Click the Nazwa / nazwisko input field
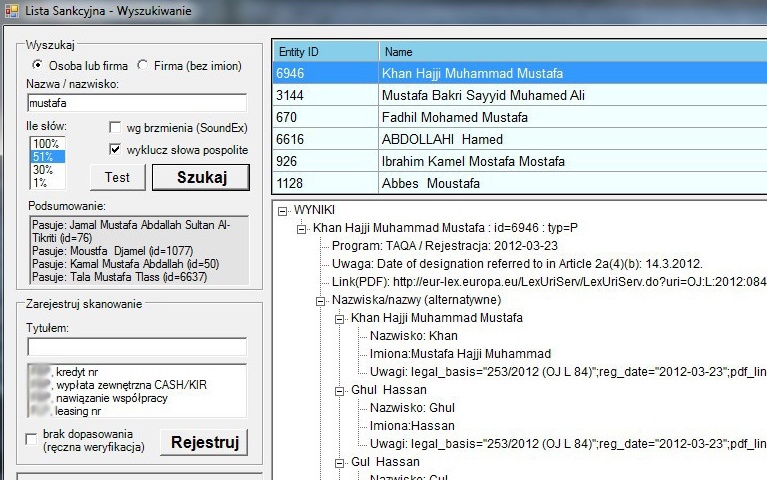 (136, 103)
